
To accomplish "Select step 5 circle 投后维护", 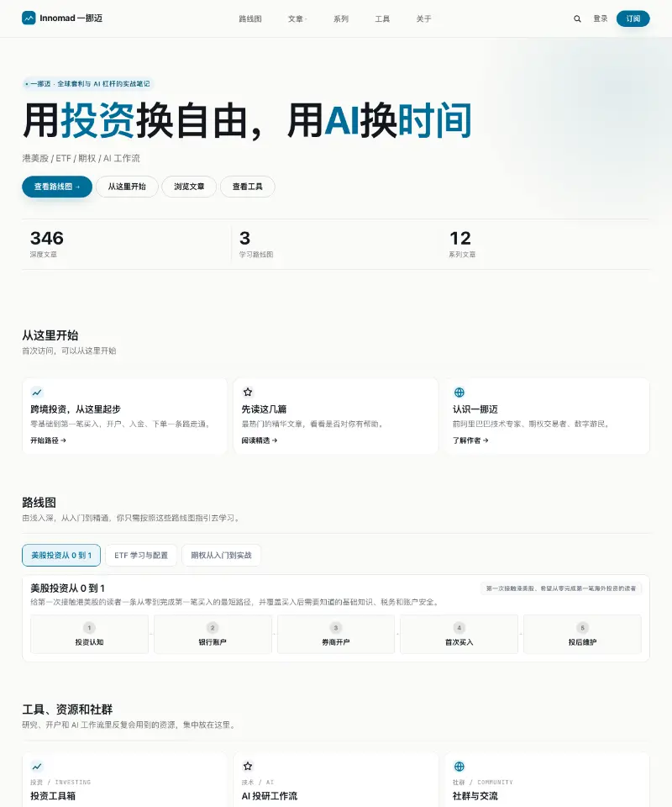I will pyautogui.click(x=582, y=627).
